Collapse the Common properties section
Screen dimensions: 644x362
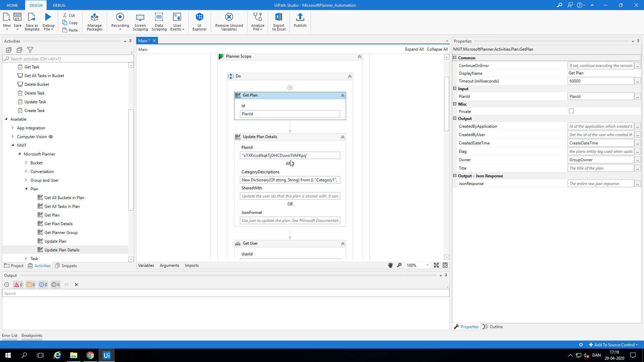pos(455,58)
